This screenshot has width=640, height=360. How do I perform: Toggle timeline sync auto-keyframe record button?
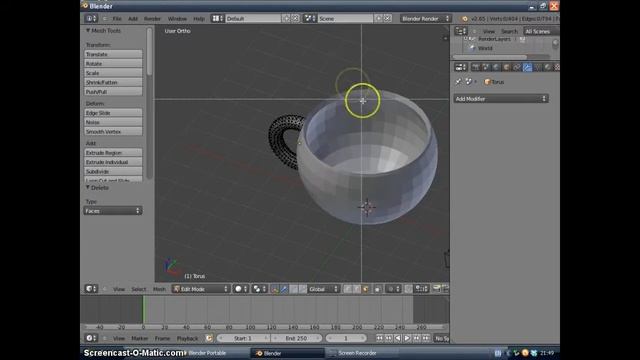(209, 338)
